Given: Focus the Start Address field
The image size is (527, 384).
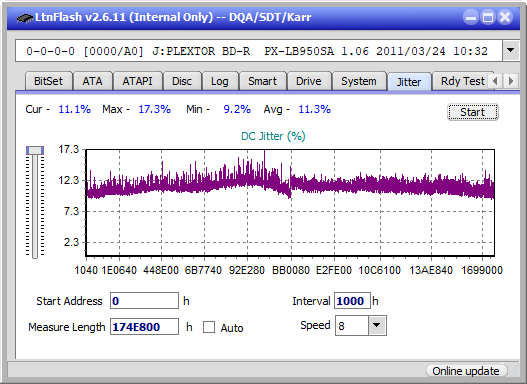Looking at the screenshot, I should pos(144,300).
